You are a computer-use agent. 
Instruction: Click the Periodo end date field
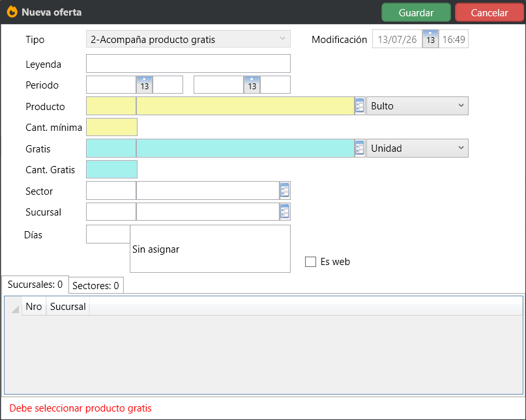[x=218, y=85]
